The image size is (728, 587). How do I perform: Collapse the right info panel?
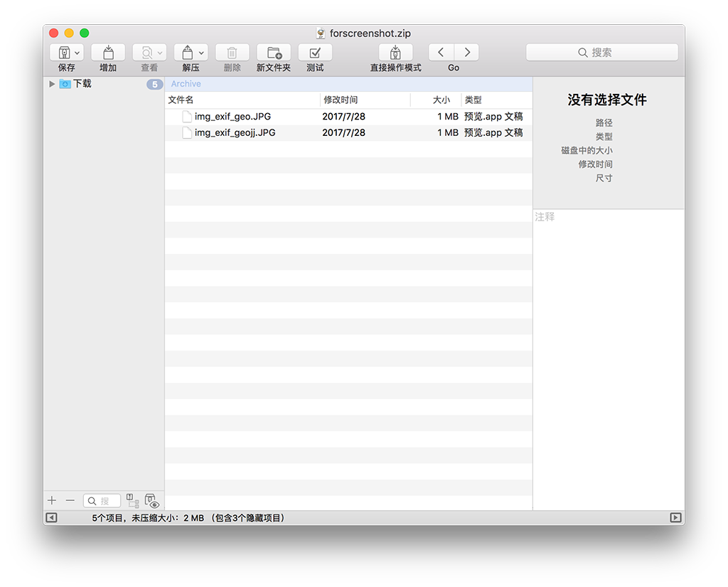click(676, 518)
